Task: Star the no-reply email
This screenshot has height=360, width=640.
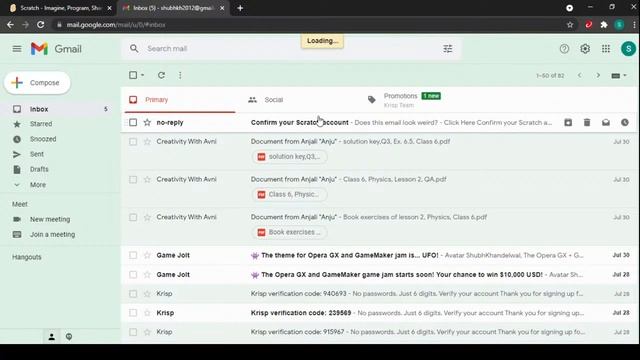Action: point(147,122)
